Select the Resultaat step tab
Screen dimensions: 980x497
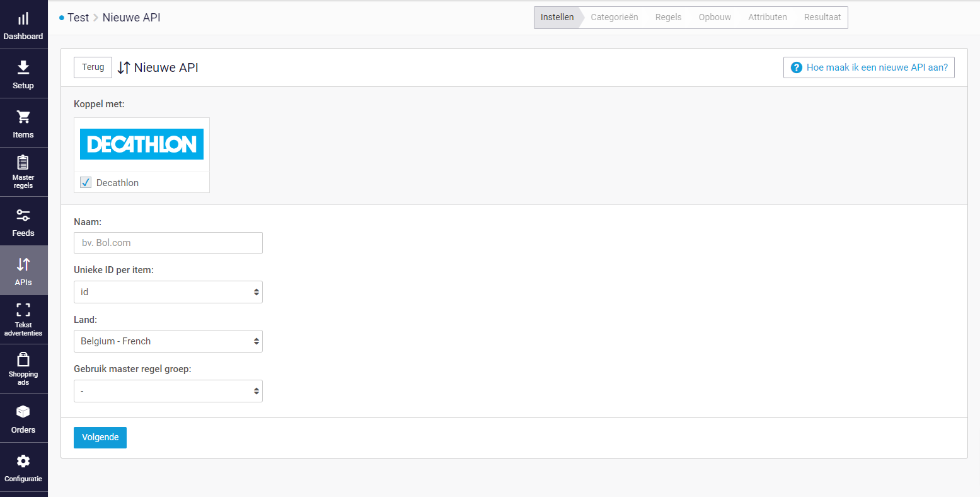pos(822,18)
